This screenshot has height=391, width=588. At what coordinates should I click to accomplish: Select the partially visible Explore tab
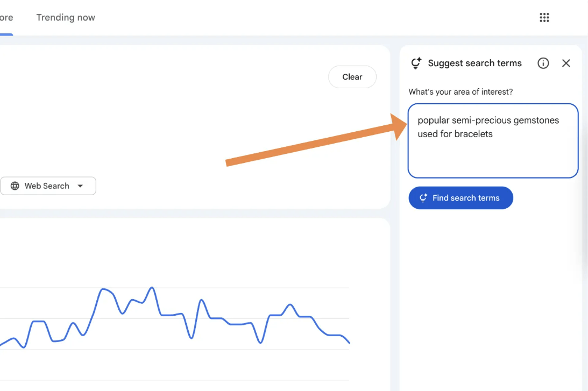[6, 18]
